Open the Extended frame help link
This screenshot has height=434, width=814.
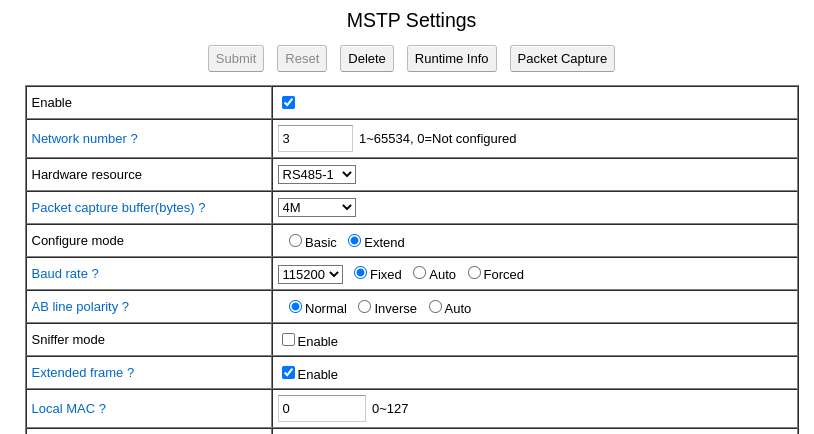coord(83,373)
